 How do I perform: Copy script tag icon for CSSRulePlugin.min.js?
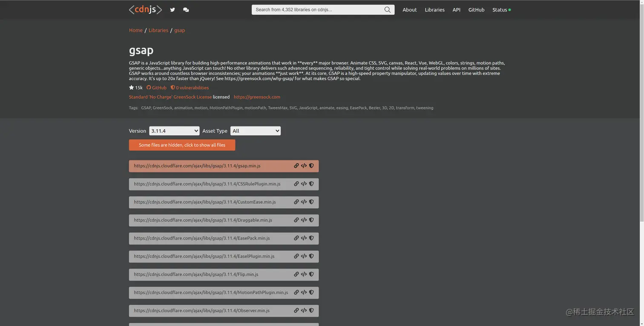tap(304, 184)
